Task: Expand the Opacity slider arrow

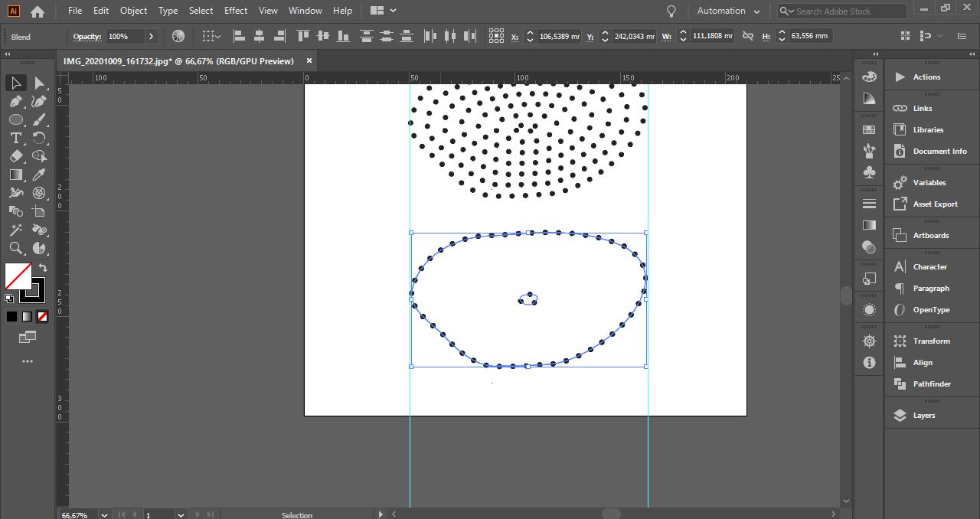Action: 151,36
